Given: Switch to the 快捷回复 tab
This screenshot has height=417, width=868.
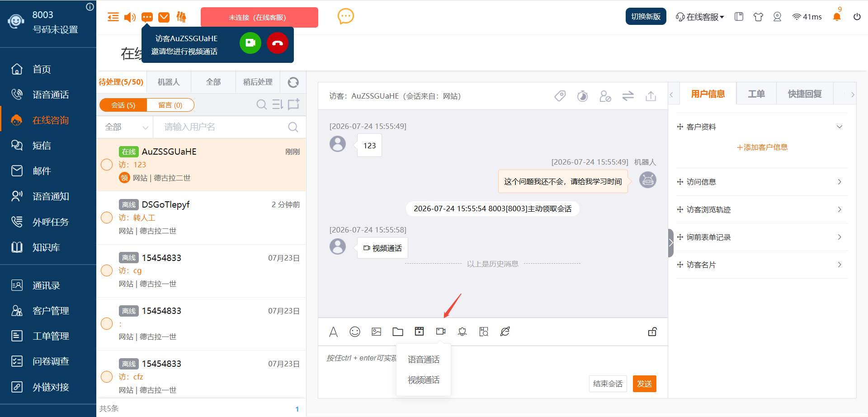Looking at the screenshot, I should coord(805,94).
